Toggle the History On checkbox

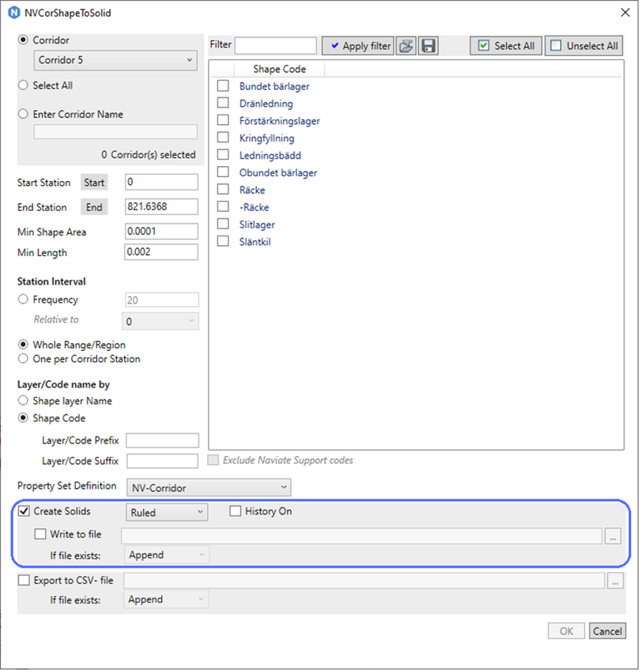point(236,512)
